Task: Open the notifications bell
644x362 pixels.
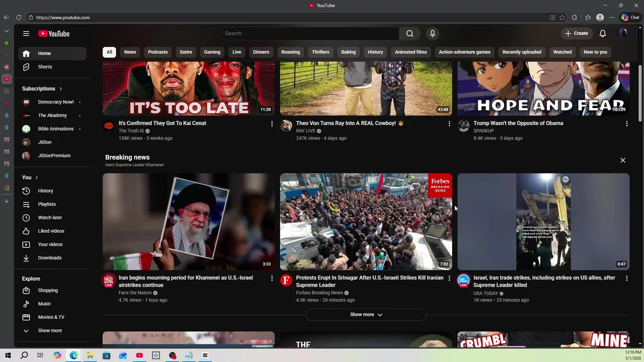Action: coord(603,34)
